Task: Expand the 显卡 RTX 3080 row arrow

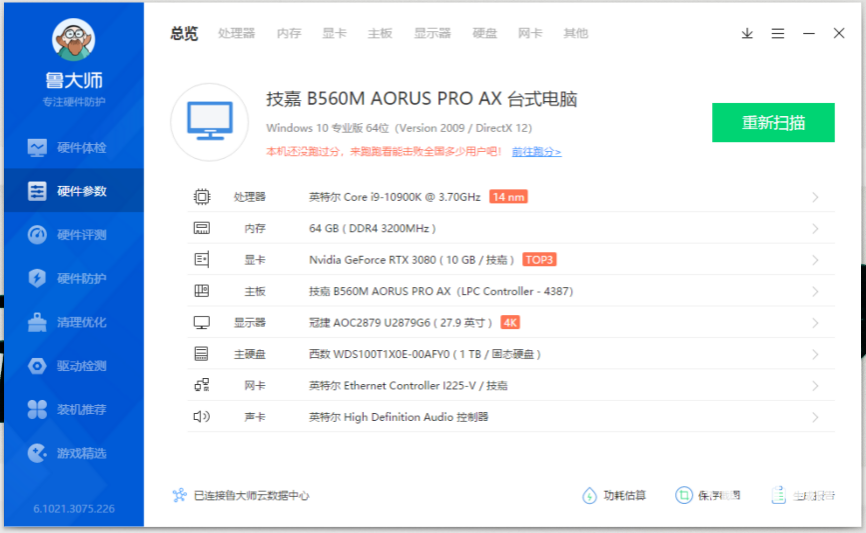Action: pos(815,260)
